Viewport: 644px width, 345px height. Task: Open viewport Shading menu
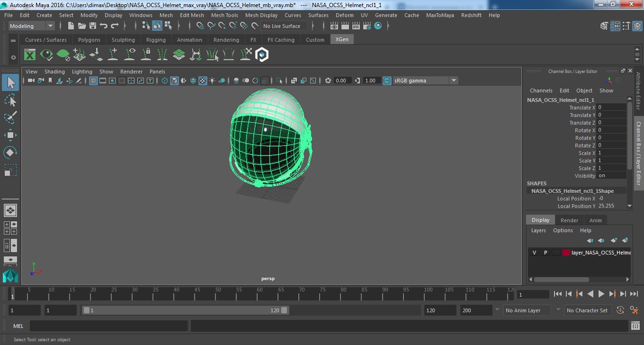54,72
